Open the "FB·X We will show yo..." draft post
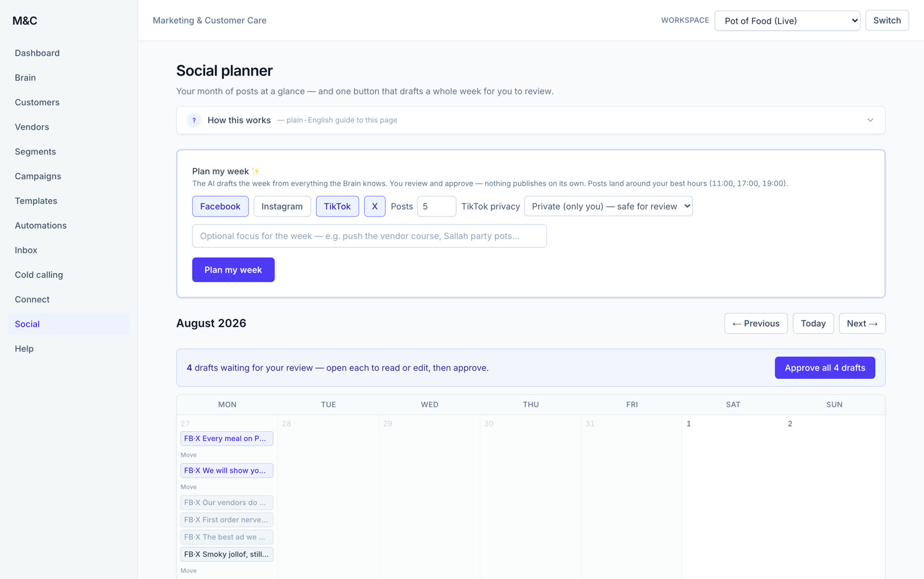 click(x=227, y=470)
